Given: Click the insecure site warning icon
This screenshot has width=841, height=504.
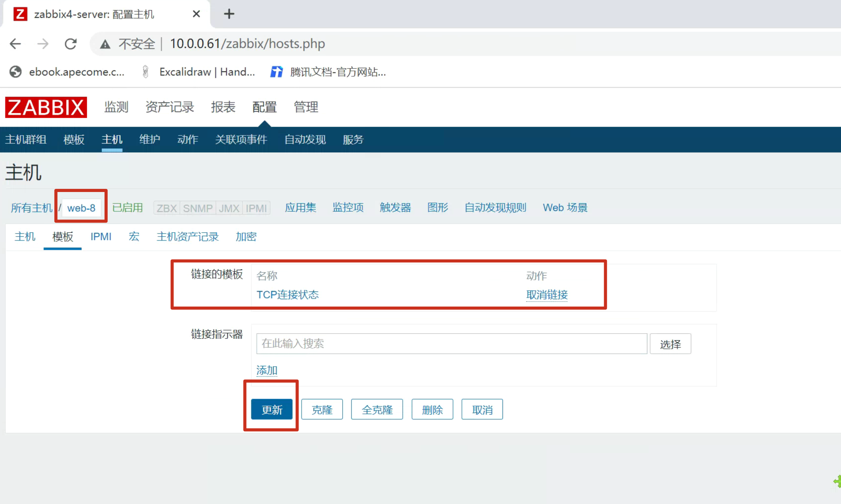Looking at the screenshot, I should tap(105, 44).
